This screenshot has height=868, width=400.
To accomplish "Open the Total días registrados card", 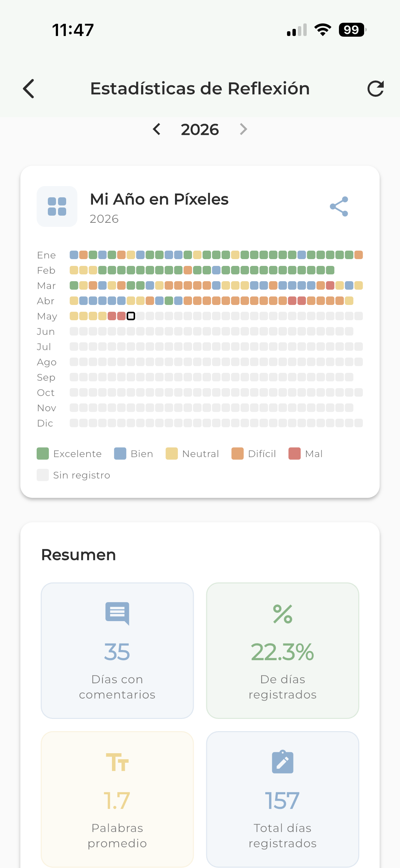I will (x=283, y=799).
